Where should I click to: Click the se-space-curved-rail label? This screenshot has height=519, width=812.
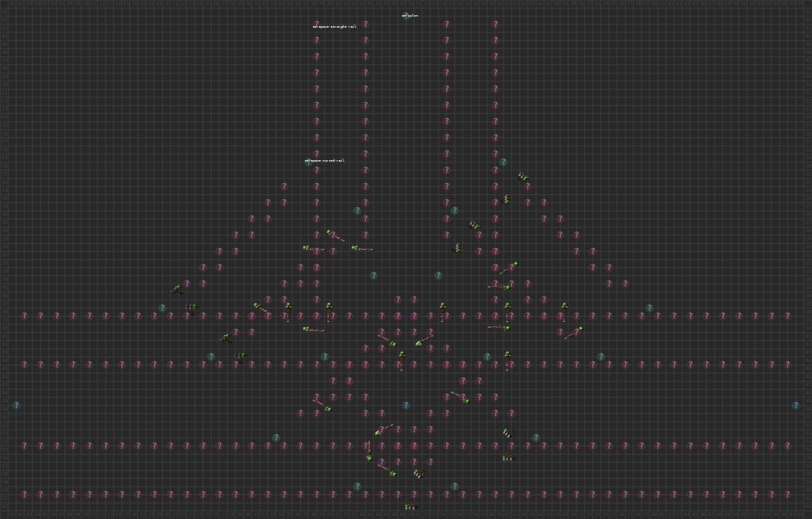tap(324, 161)
